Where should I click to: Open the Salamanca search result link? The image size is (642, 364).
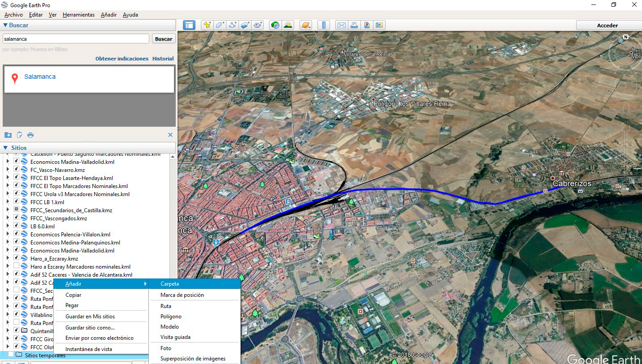tap(40, 77)
